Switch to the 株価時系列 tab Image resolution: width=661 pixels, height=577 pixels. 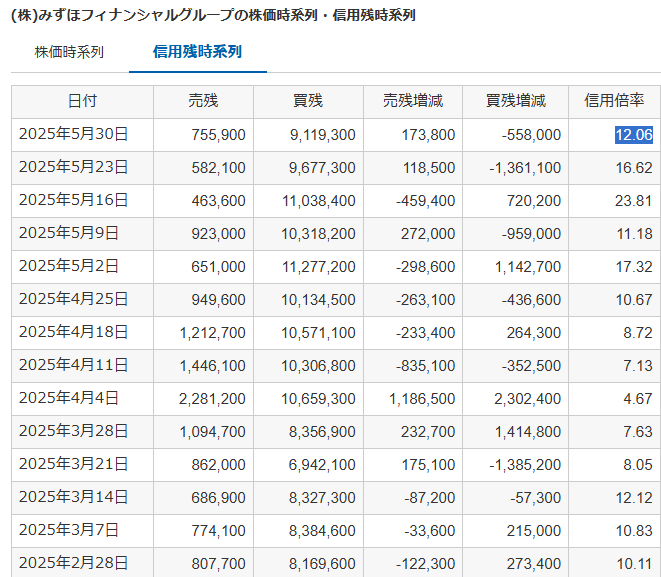69,52
